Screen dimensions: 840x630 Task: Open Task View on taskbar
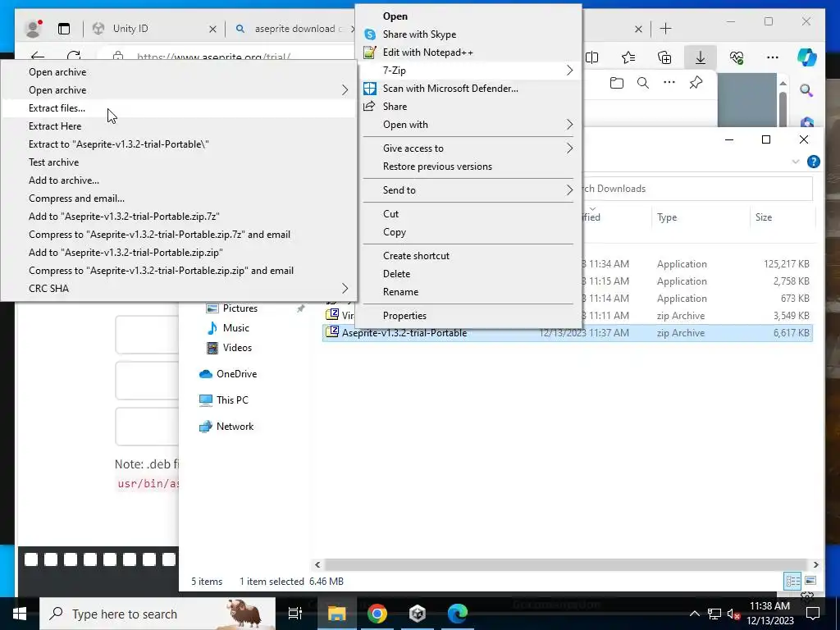click(295, 614)
